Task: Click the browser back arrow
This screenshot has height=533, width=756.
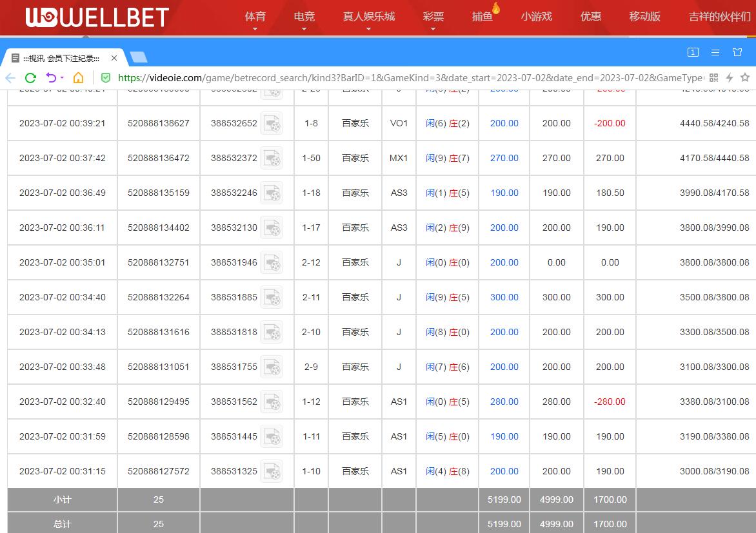Action: (10, 78)
